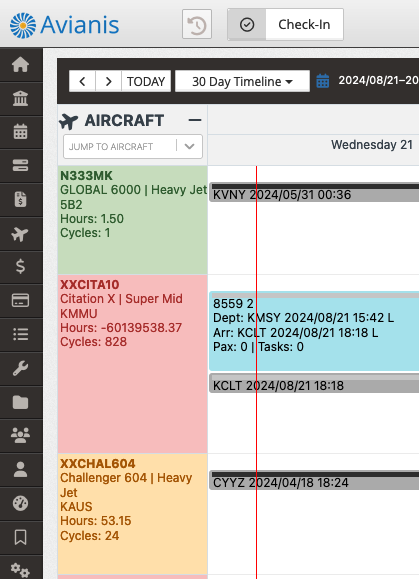Select the group of people sidebar icon
The height and width of the screenshot is (579, 419).
[x=20, y=435]
